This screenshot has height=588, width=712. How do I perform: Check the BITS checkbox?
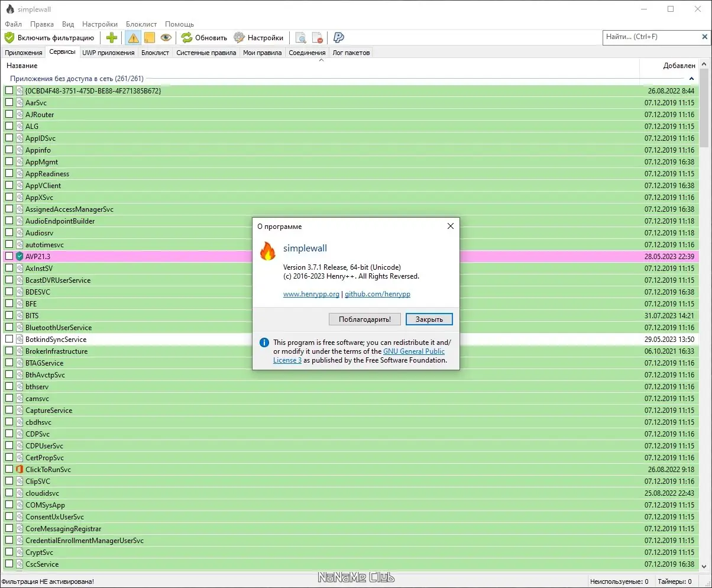[x=9, y=315]
